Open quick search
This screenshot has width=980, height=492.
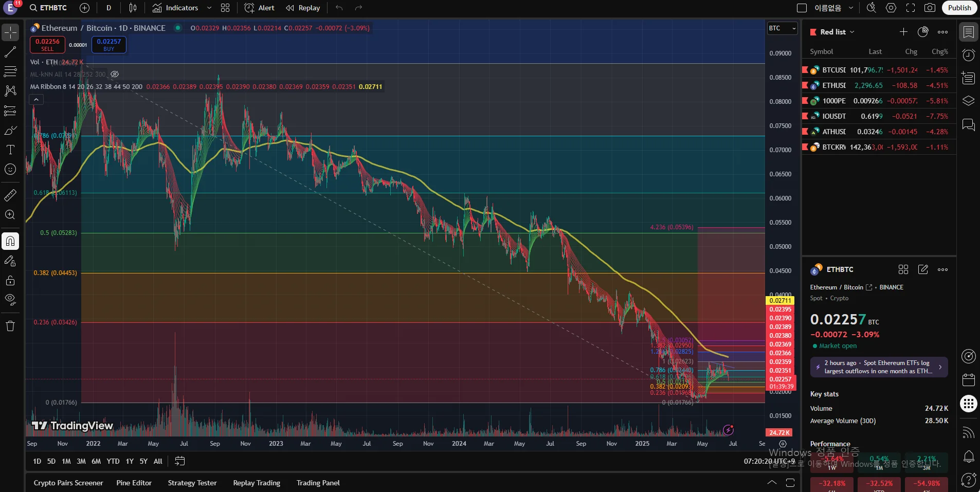(871, 8)
